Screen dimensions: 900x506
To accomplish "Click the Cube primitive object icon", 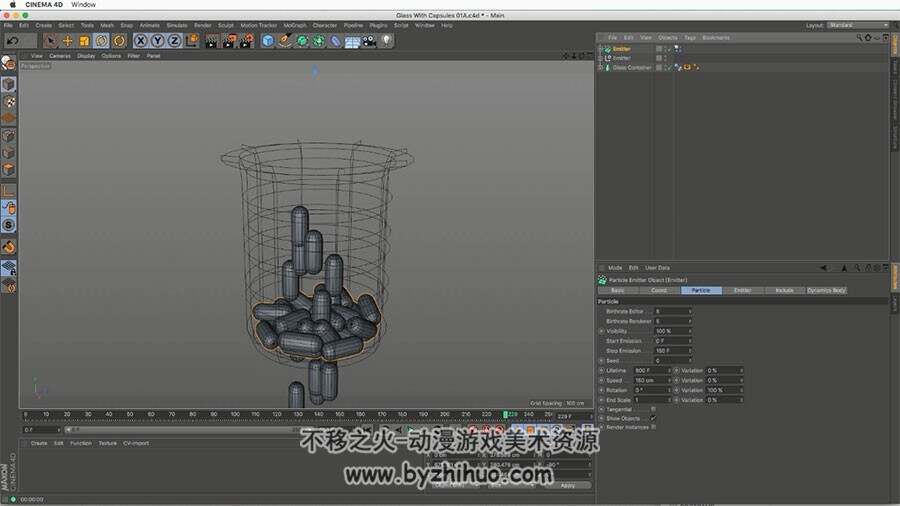I will click(268, 41).
